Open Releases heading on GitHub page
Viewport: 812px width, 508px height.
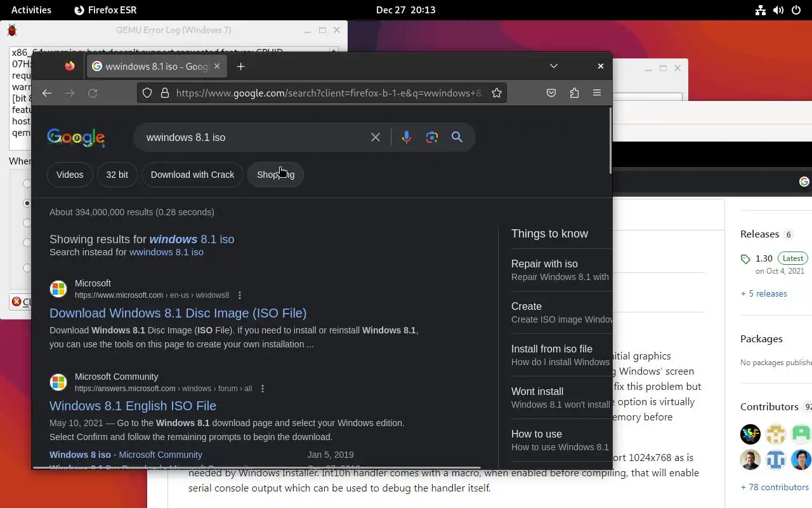pyautogui.click(x=759, y=234)
